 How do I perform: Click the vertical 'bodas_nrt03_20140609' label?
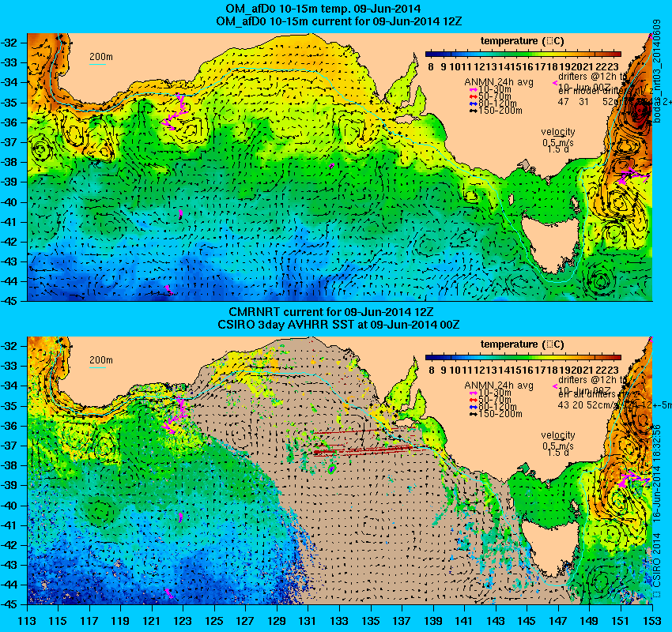point(656,71)
